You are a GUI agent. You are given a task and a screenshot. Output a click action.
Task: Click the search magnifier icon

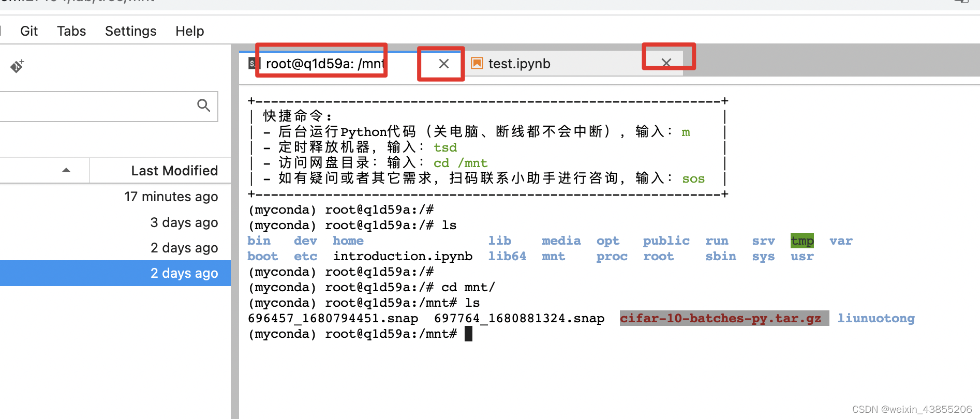tap(203, 106)
